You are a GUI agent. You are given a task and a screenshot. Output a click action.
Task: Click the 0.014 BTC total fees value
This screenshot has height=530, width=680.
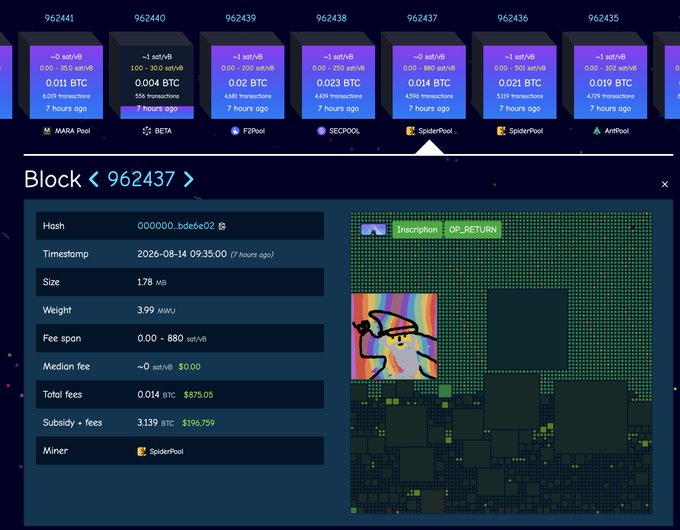(156, 395)
